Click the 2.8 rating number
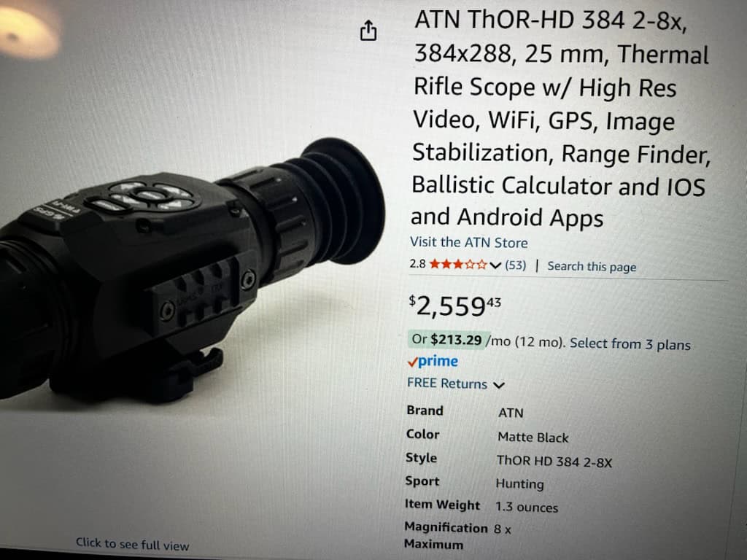Image resolution: width=747 pixels, height=560 pixels. click(x=417, y=264)
